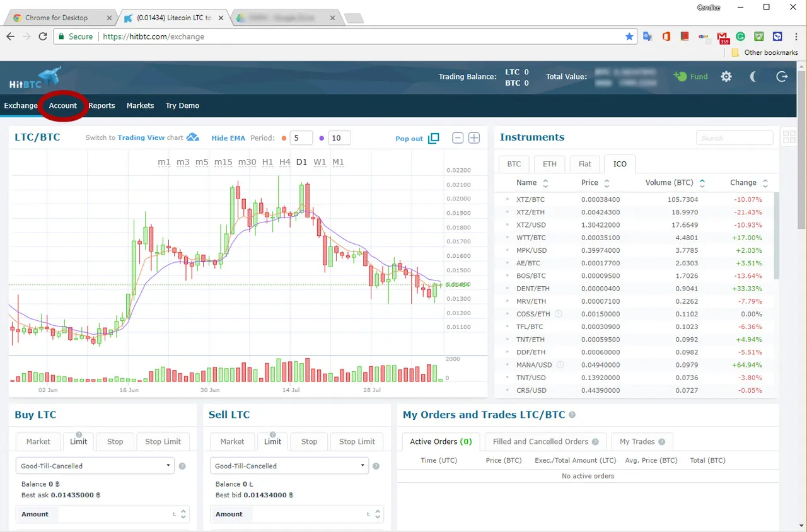Click purple EMA color dot

pos(322,138)
